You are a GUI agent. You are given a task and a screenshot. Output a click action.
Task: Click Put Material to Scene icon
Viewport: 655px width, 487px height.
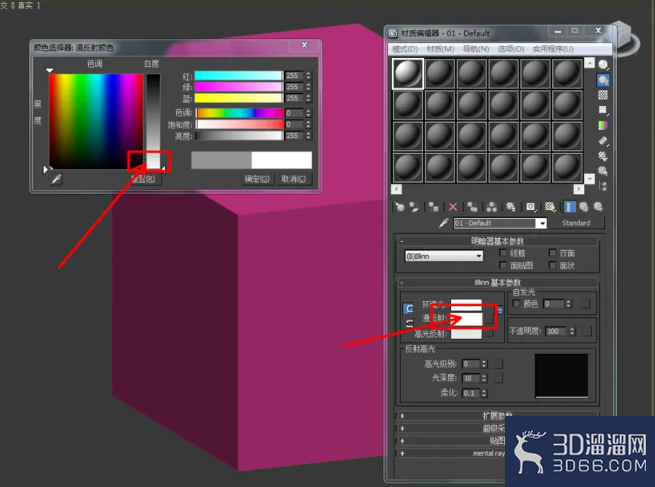tap(414, 207)
